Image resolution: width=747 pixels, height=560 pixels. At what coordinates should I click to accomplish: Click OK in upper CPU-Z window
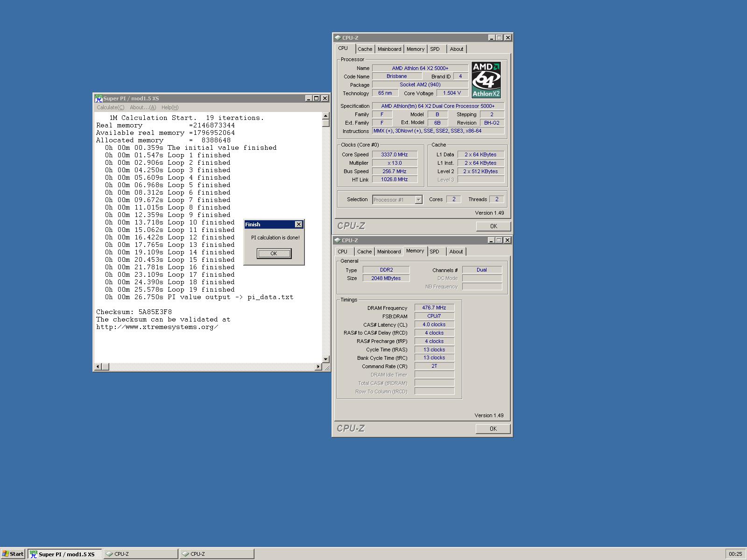click(x=493, y=226)
